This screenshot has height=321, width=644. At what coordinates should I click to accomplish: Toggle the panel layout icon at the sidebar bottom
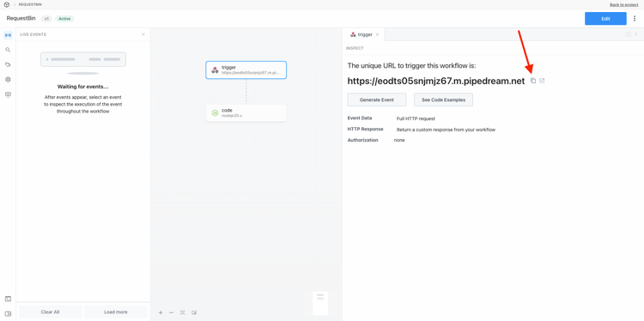pos(8,314)
